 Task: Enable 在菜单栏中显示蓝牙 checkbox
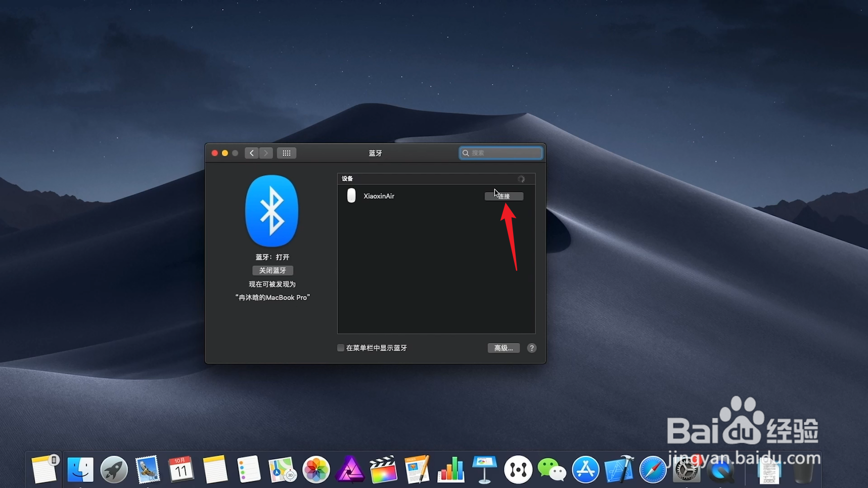click(x=341, y=348)
